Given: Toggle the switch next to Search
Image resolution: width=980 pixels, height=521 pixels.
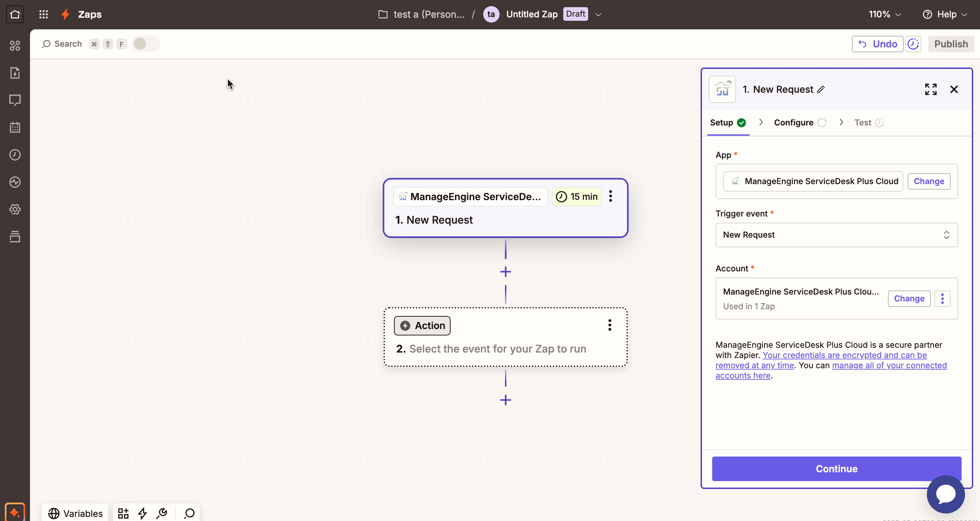Looking at the screenshot, I should 146,44.
